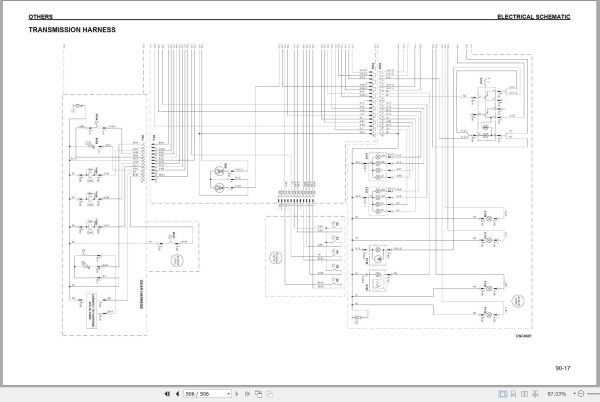Click the zoom out minus button
The width and height of the screenshot is (600, 402).
coord(581,394)
